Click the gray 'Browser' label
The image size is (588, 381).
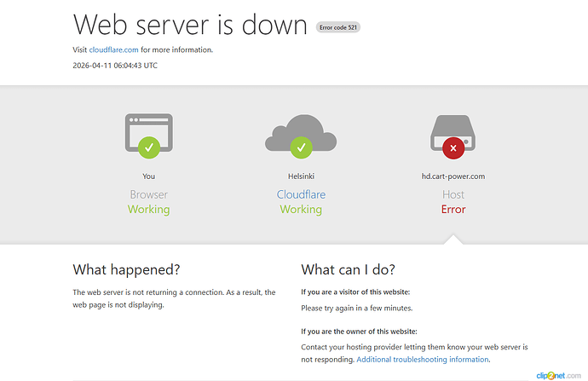tap(149, 194)
